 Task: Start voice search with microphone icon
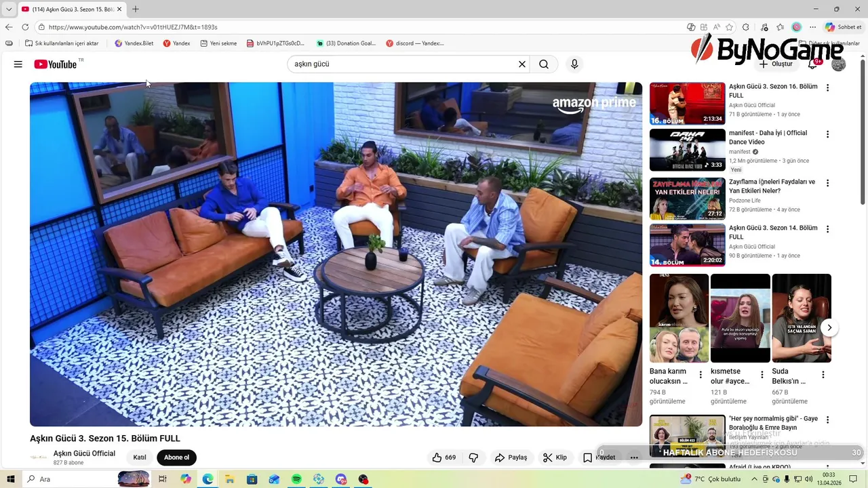point(574,64)
